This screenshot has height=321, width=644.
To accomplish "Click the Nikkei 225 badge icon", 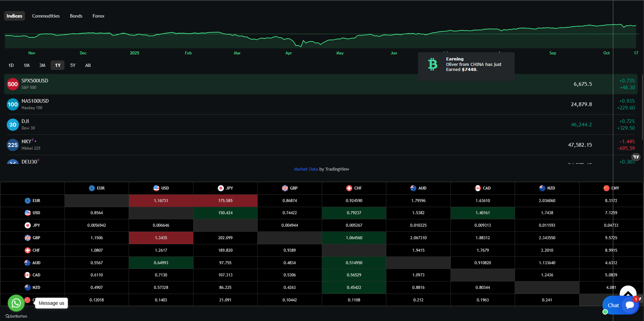I will click(13, 145).
